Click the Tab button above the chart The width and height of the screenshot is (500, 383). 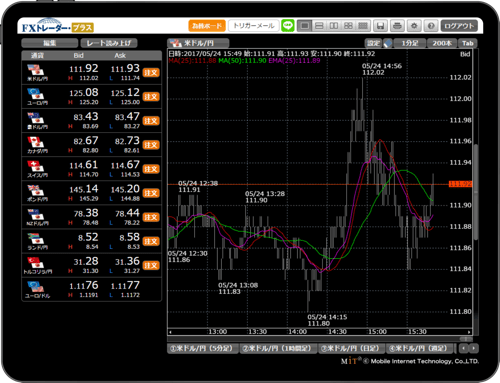(x=467, y=43)
